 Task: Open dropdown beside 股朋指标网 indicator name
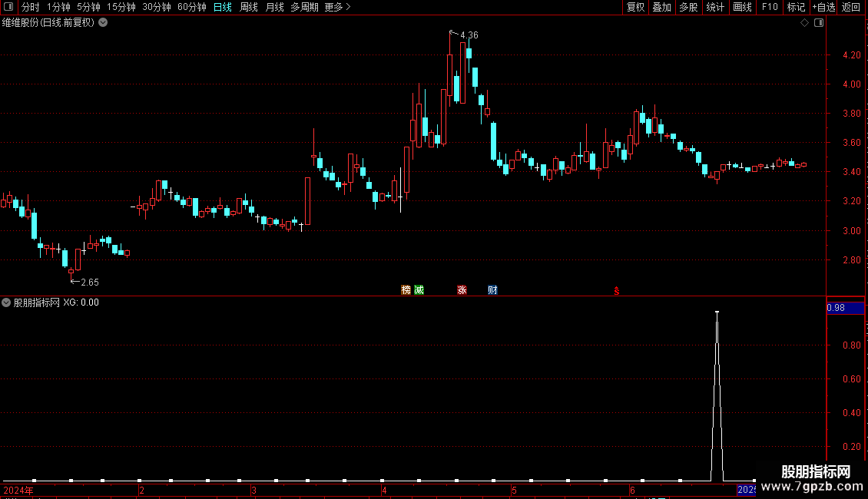[6, 302]
